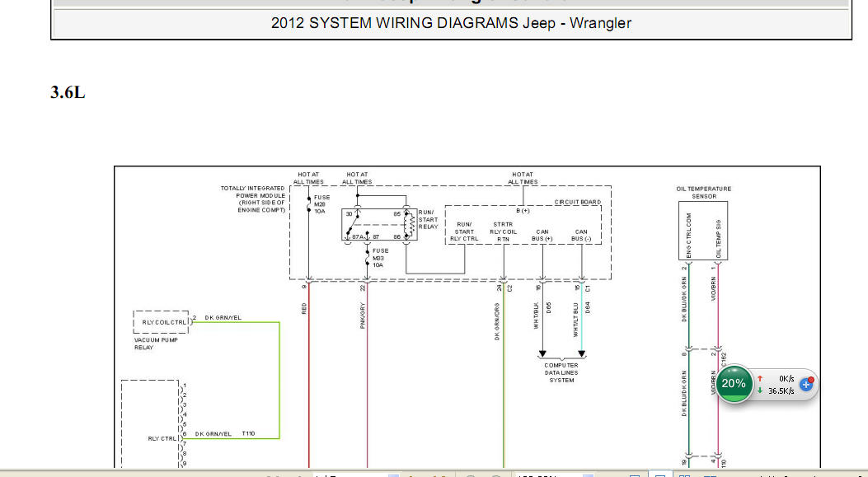Screen dimensions: 868x477
Task: Click the 'B (+)' terminal label
Action: coord(523,211)
